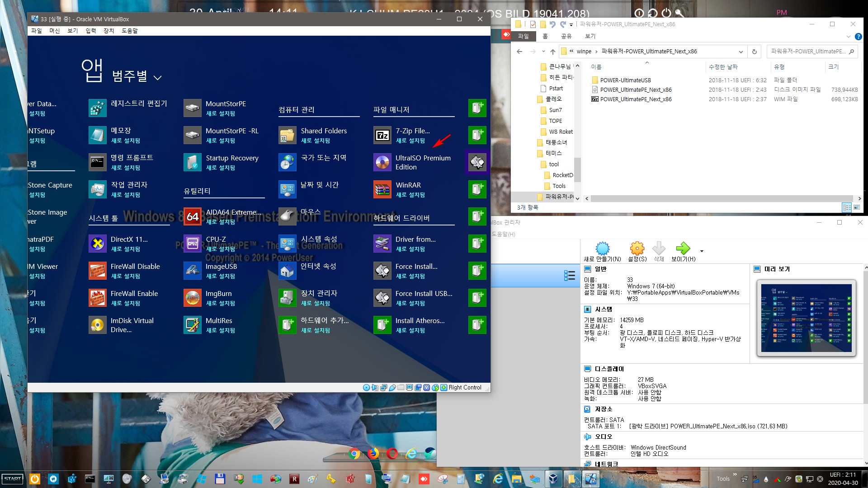Launch the UltraISO Premium Edition icon
868x488 pixels.
click(x=382, y=162)
